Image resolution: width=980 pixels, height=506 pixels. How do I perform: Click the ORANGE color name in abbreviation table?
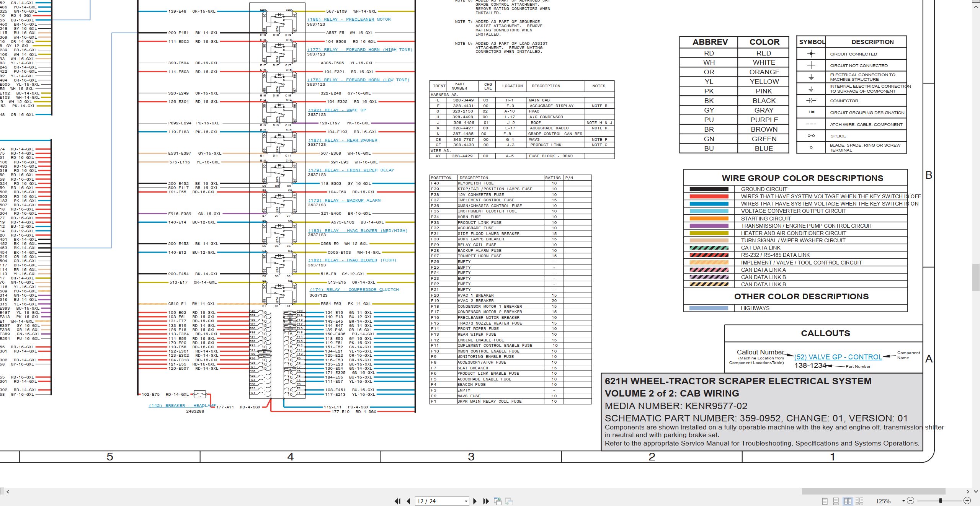764,72
